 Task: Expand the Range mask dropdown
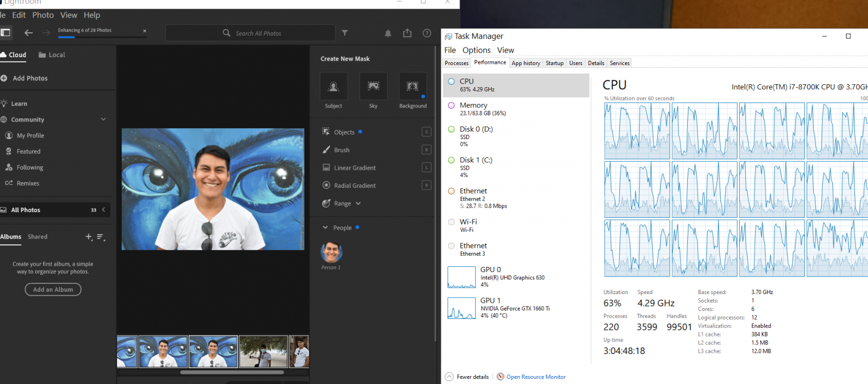coord(358,204)
